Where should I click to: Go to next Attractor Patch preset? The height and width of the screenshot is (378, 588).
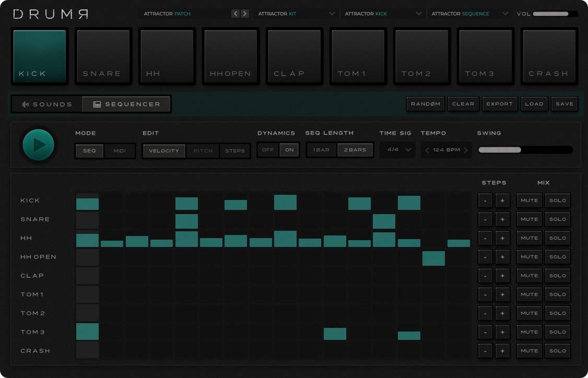(x=245, y=14)
